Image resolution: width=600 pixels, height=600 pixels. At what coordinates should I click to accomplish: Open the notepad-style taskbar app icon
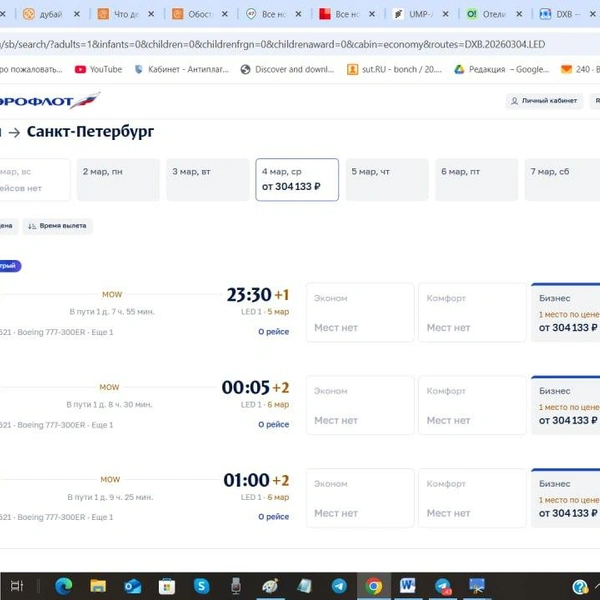tap(305, 586)
